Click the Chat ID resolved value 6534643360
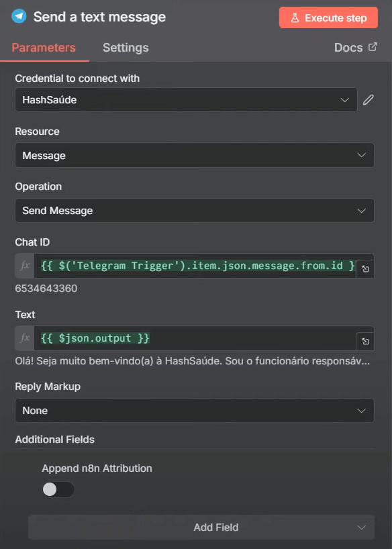Screen dimensions: 392x549 coord(46,289)
